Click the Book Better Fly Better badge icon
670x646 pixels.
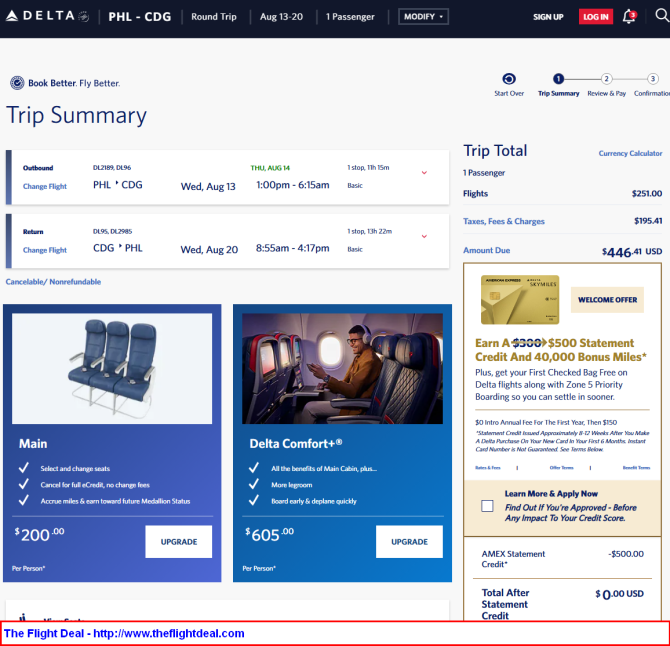[x=17, y=82]
